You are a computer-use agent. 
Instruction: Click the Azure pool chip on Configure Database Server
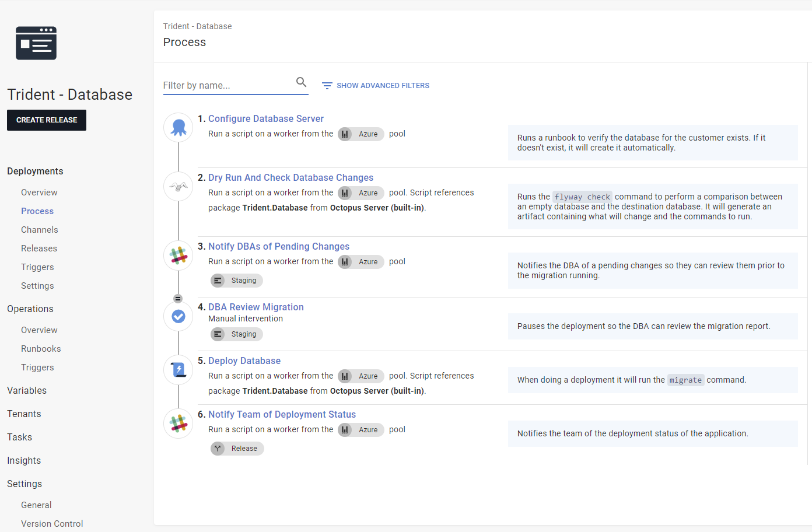(x=360, y=134)
